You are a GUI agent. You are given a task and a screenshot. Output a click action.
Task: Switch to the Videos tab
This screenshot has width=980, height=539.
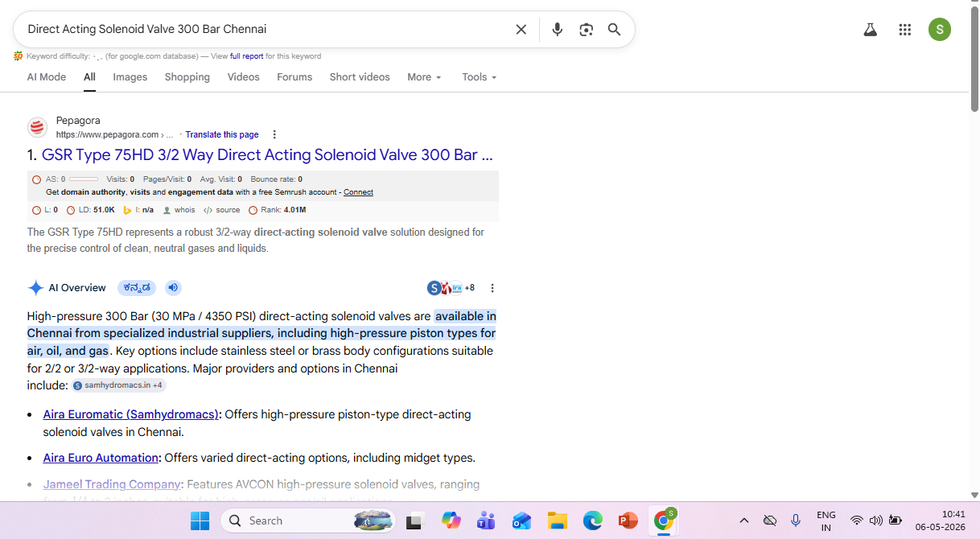pyautogui.click(x=243, y=77)
